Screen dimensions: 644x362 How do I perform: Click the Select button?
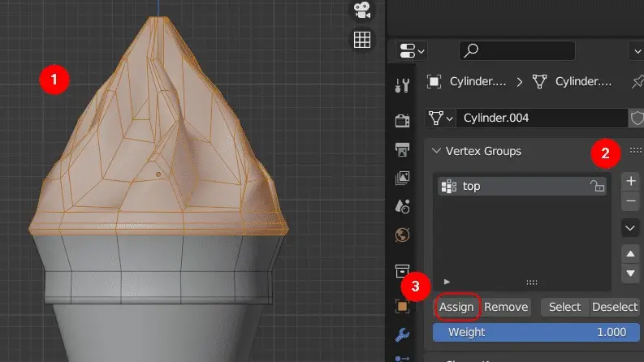click(x=564, y=307)
